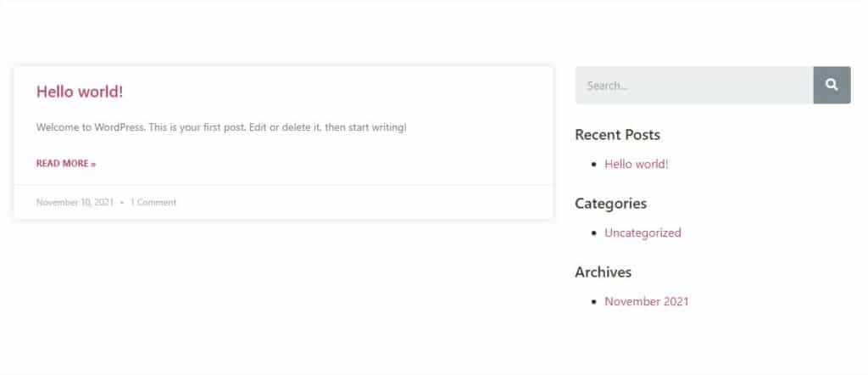Open the 1 Comment link

point(153,203)
